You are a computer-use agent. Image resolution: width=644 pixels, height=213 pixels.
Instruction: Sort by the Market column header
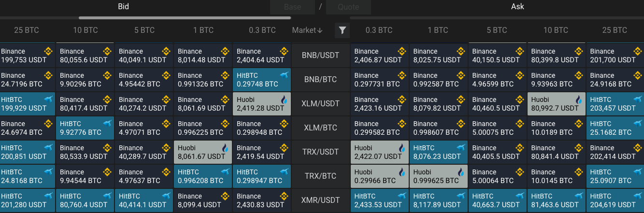pyautogui.click(x=307, y=30)
